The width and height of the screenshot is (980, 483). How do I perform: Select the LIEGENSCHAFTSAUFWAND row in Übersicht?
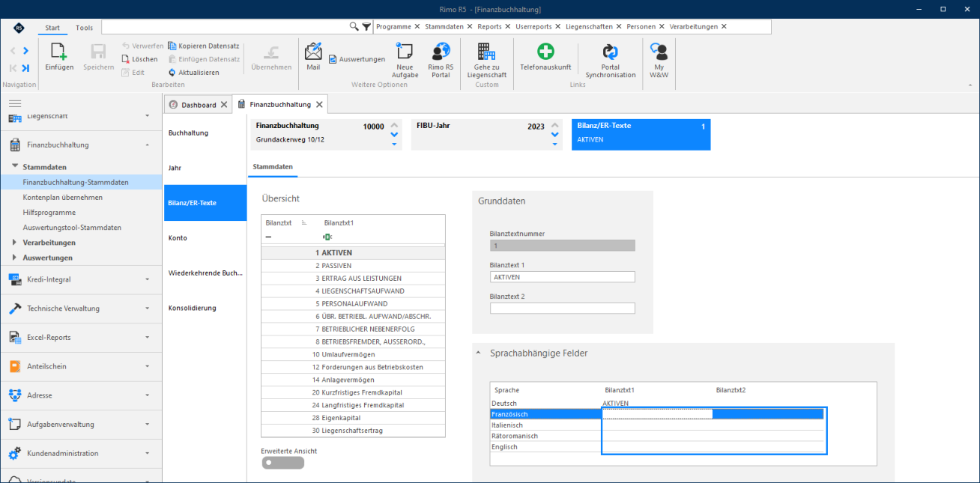[353, 291]
